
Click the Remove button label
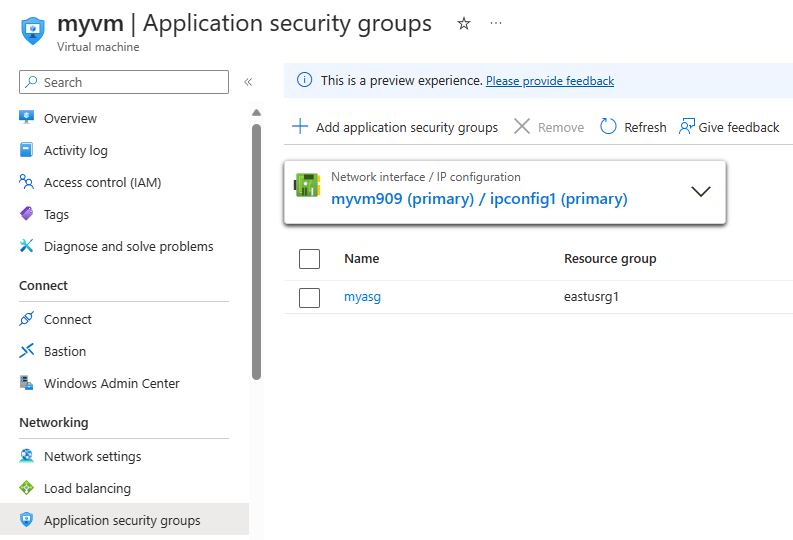coord(561,127)
